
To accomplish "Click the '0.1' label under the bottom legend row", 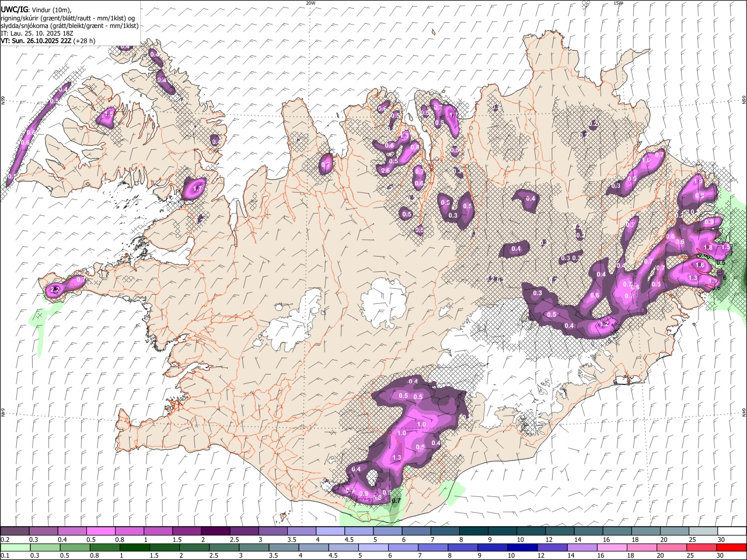I will (x=5, y=556).
